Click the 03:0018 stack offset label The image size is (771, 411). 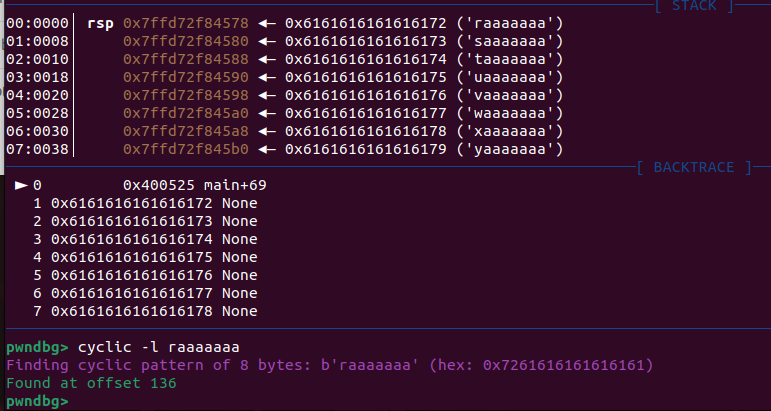click(38, 77)
